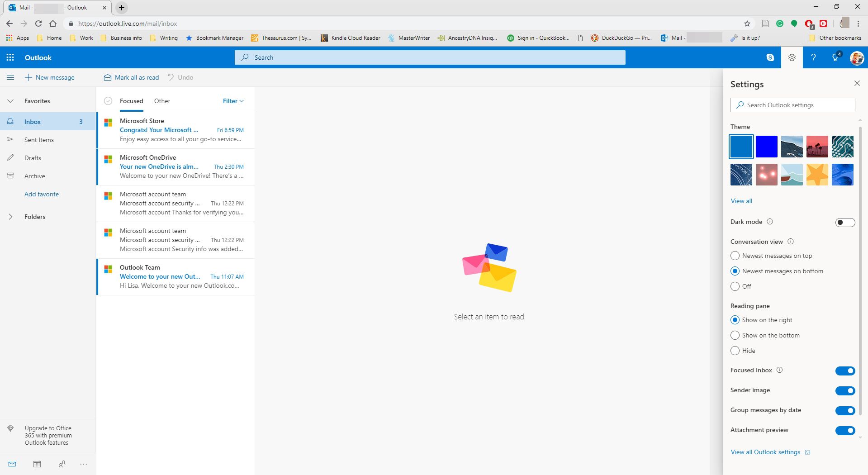This screenshot has width=868, height=475.
Task: Choose the circuit board theme
Action: 842,147
